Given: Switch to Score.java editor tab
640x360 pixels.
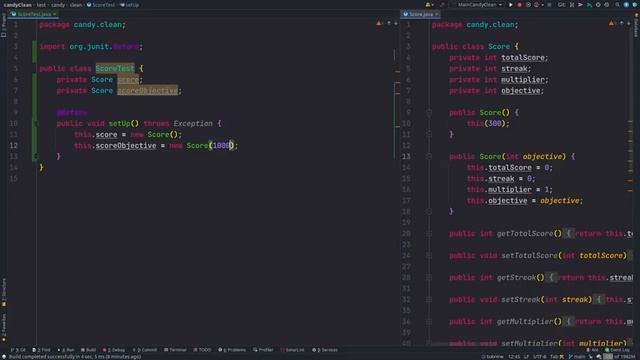Looking at the screenshot, I should pos(420,14).
